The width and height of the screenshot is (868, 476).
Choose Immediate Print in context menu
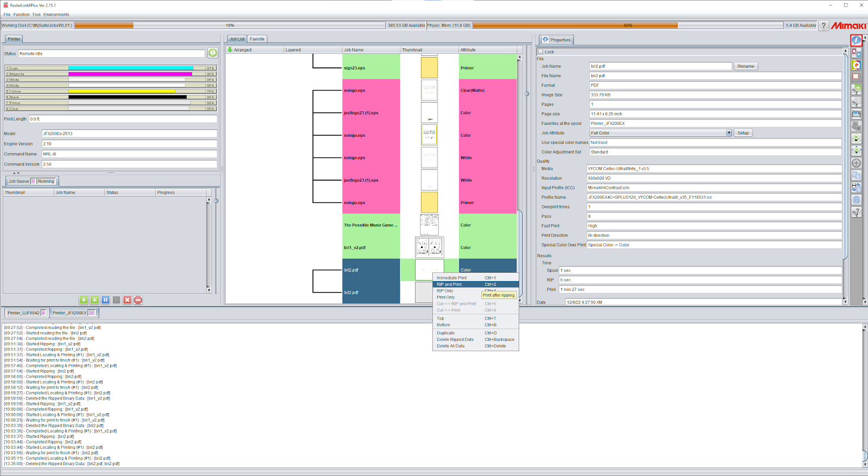coord(475,278)
